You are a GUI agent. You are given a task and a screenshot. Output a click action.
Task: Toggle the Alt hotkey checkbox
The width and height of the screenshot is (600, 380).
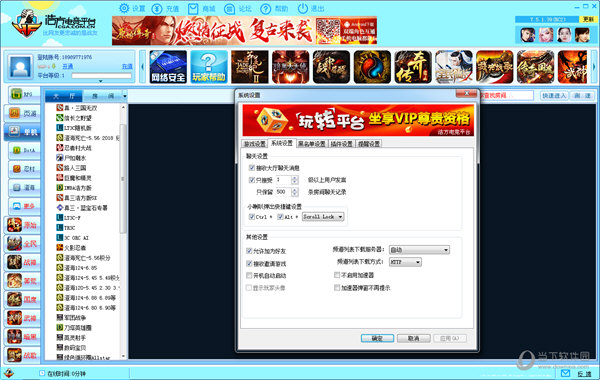point(280,217)
